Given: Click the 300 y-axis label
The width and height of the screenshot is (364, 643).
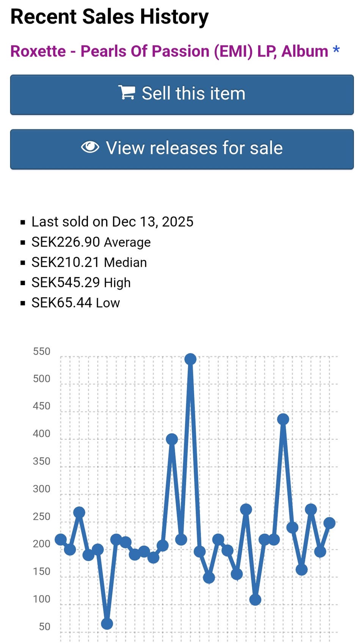Looking at the screenshot, I should coord(42,489).
